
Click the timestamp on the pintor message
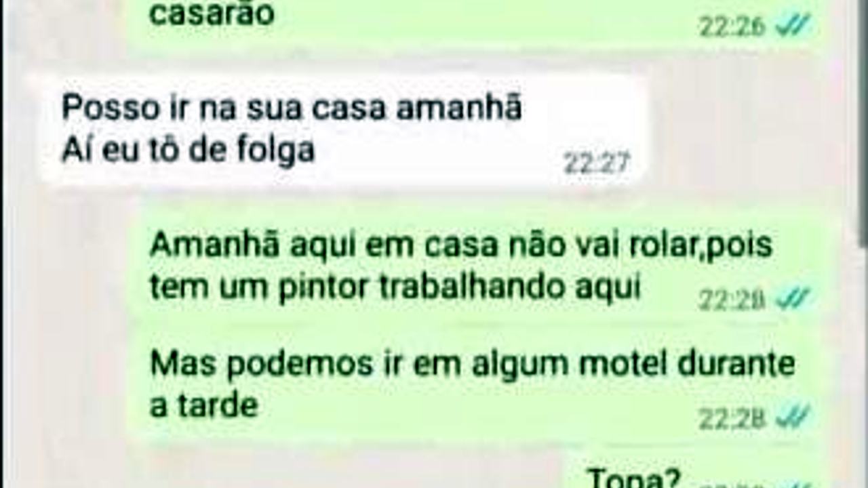tap(732, 299)
